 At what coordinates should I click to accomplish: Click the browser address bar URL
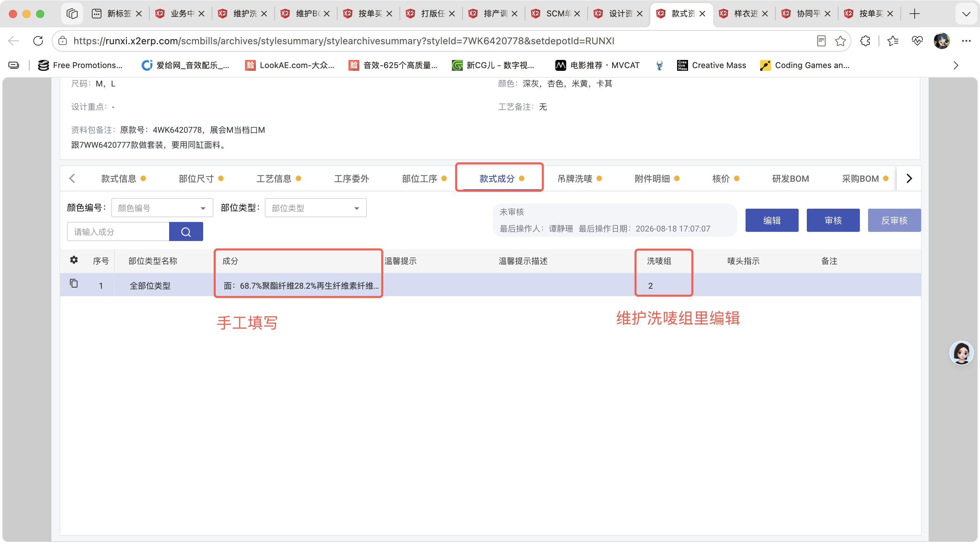pos(344,41)
